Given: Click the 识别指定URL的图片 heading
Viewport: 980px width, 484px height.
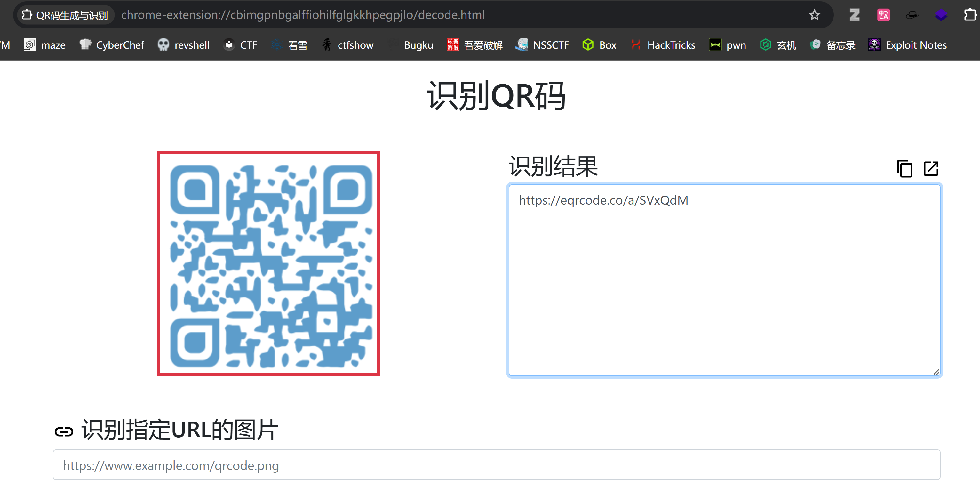Looking at the screenshot, I should [179, 430].
